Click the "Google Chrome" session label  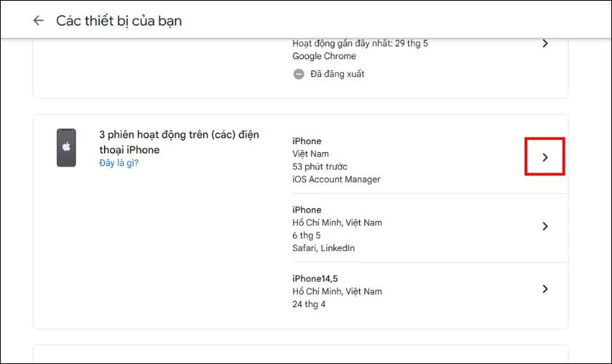(x=324, y=56)
